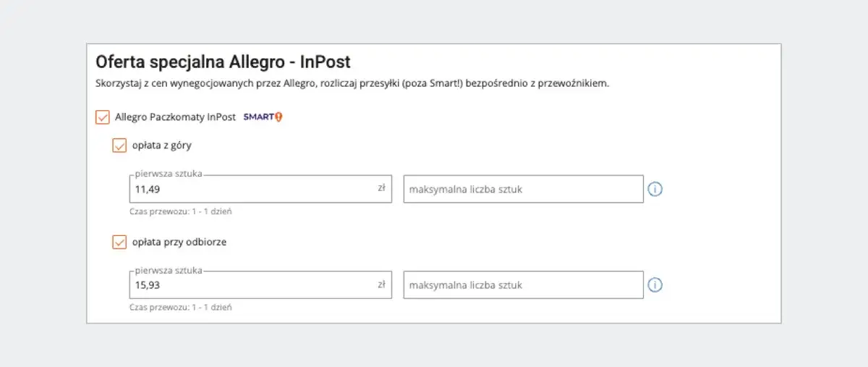Uncheck Allegro Paczkomaty InPost checkbox
The width and height of the screenshot is (868, 367).
coord(103,117)
